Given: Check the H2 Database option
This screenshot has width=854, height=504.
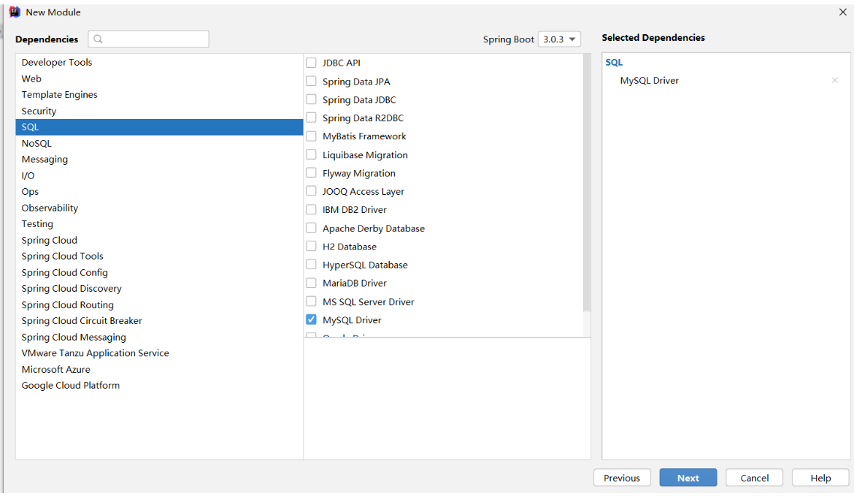Looking at the screenshot, I should [x=312, y=247].
